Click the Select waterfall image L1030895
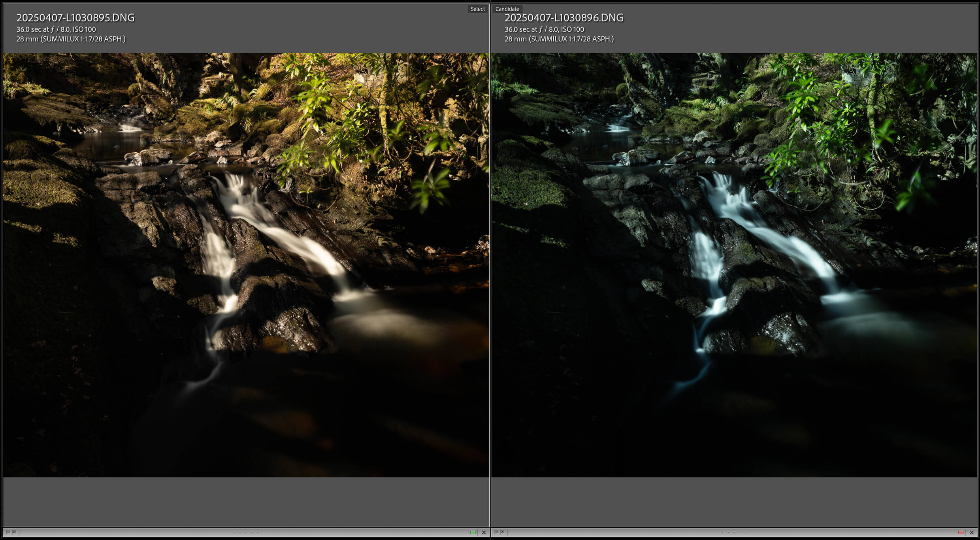Screen dimensions: 980x540 click(x=246, y=265)
